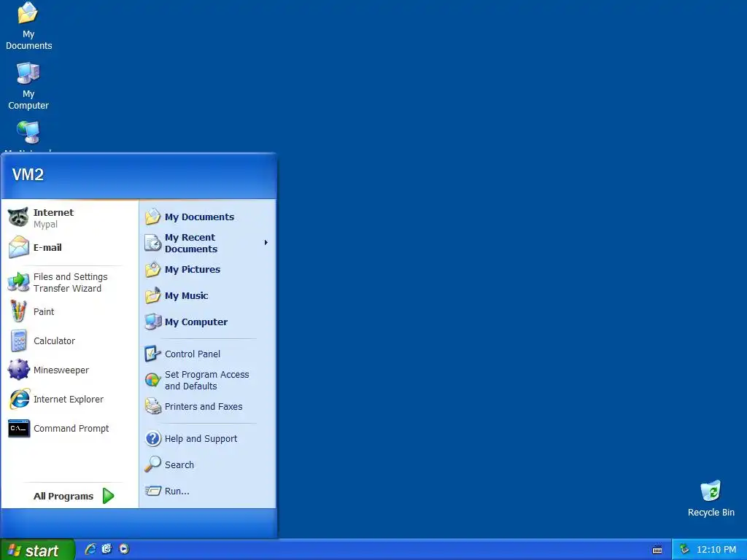Start Minesweeper from the Start menu
This screenshot has height=560, width=747.
coord(69,370)
